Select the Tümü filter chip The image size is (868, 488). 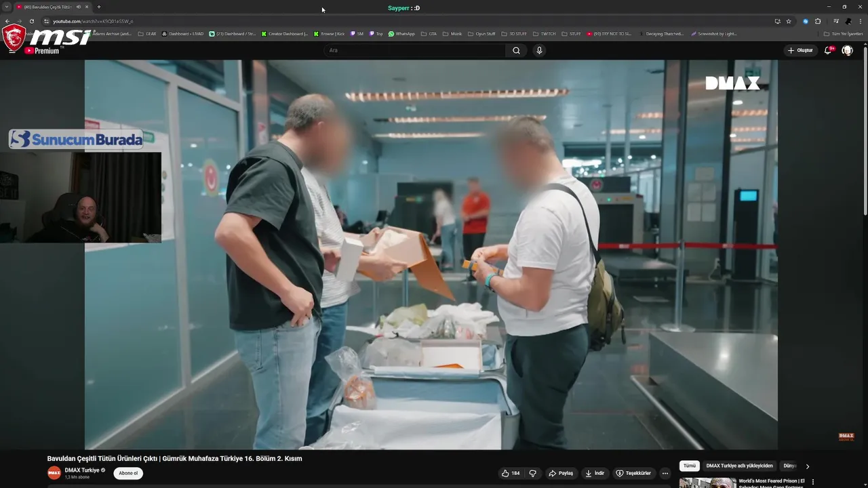[690, 466]
